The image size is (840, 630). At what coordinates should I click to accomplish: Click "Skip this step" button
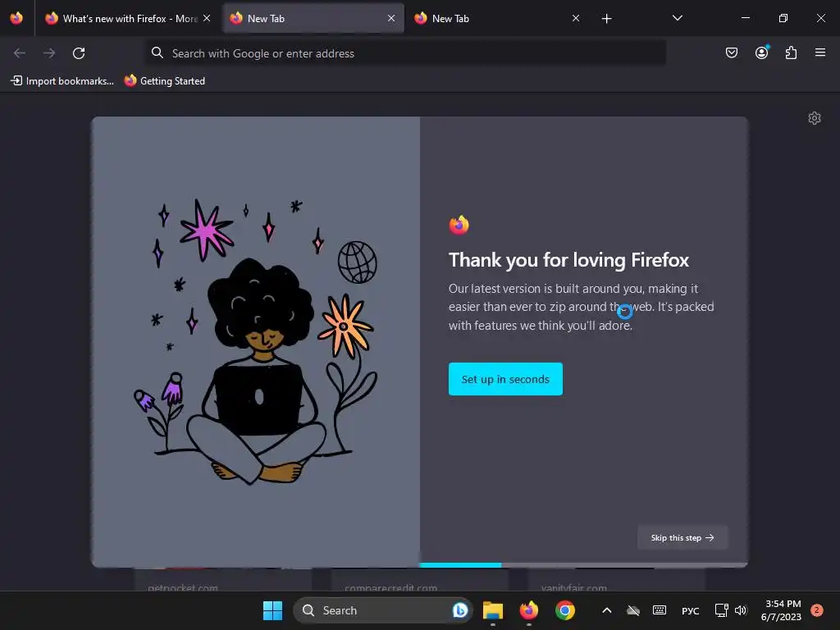click(682, 537)
